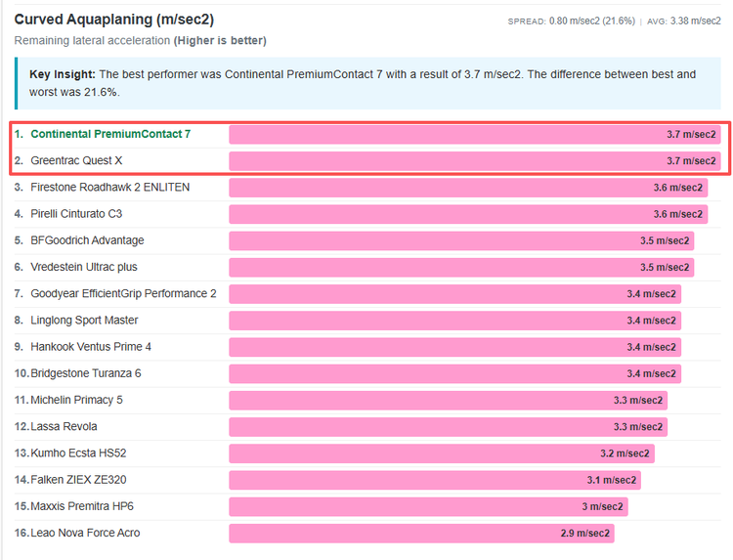
Task: Click the AVG 3.38 m/sec2 statistic
Action: pyautogui.click(x=684, y=22)
